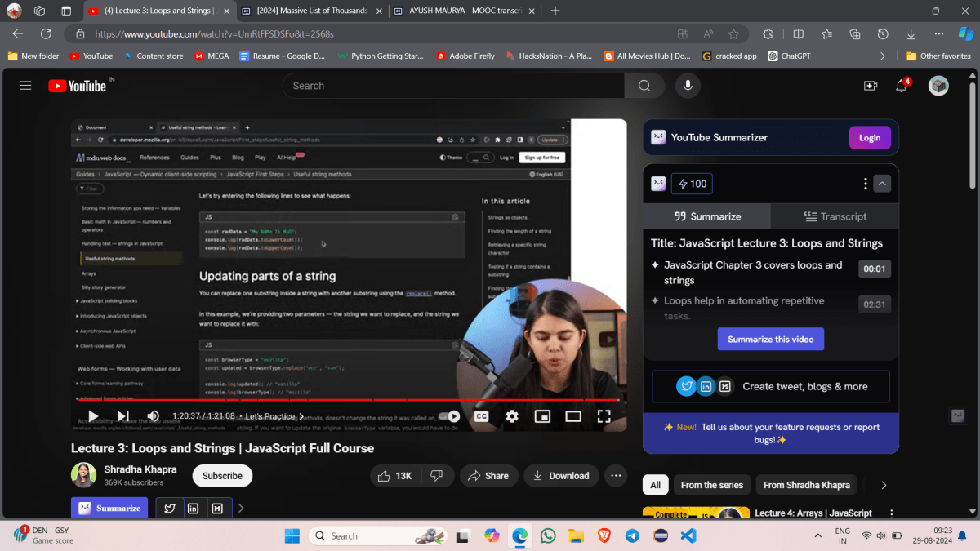This screenshot has width=980, height=551.
Task: Toggle closed captions CC on the video
Action: (482, 416)
